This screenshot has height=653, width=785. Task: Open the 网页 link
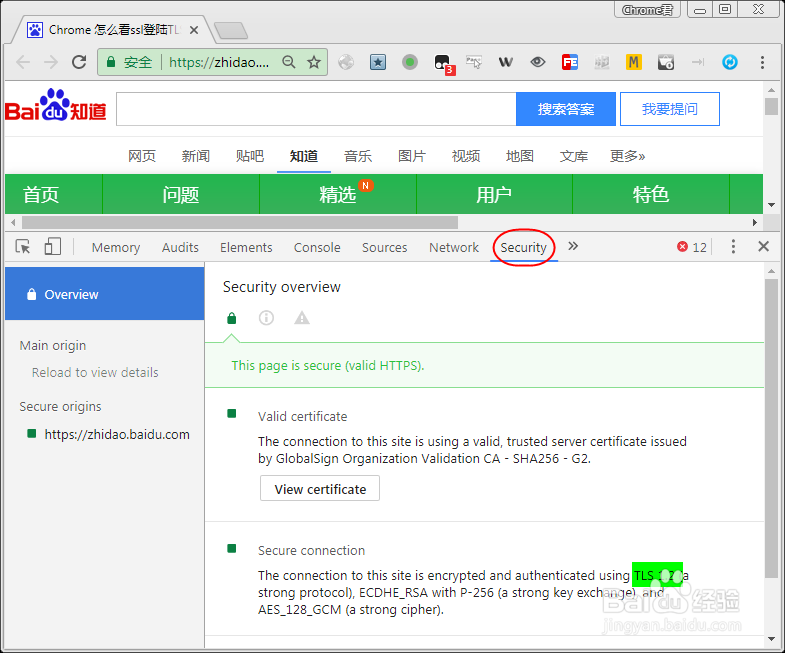tap(142, 156)
